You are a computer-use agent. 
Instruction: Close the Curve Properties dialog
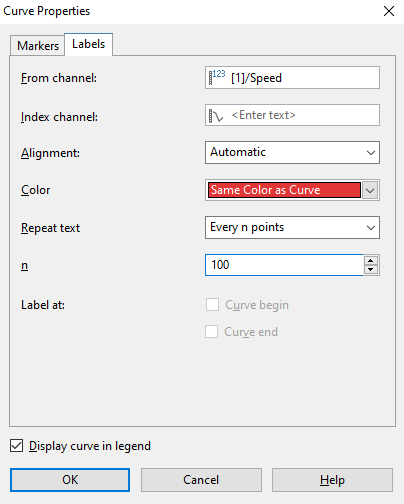pos(389,11)
